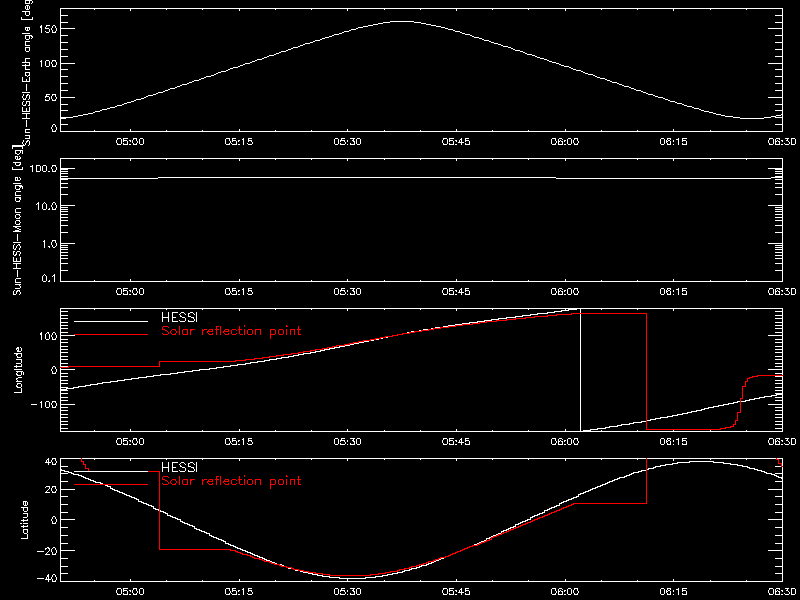Click 05:15 time label under Longitude plot

pos(239,442)
